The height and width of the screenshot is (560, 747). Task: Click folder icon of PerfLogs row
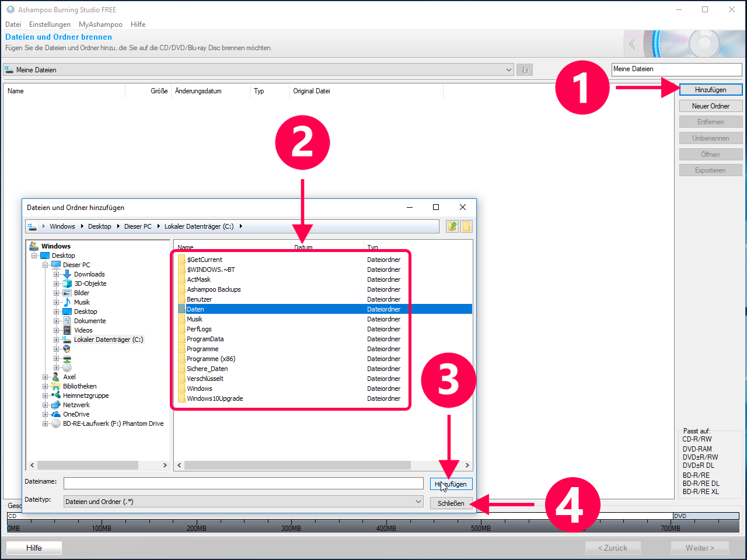pyautogui.click(x=181, y=329)
